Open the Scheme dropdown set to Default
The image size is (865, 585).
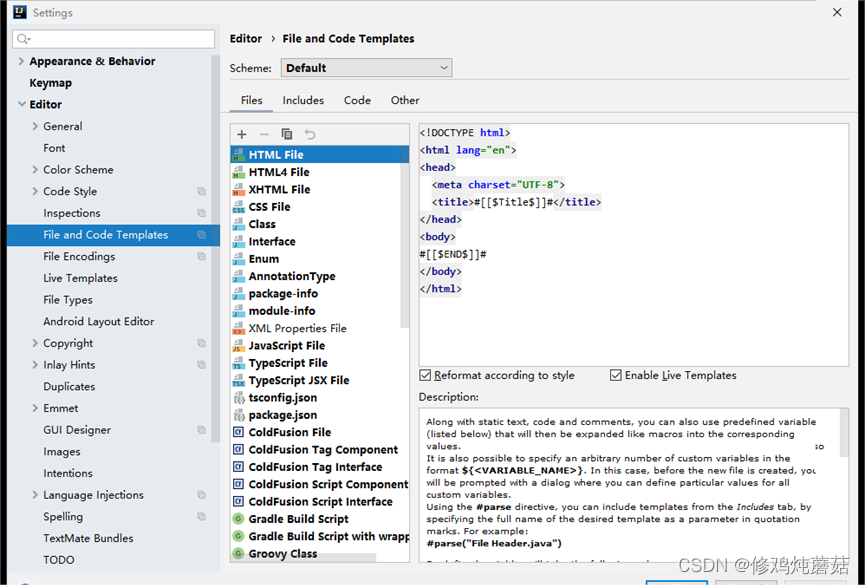pos(366,68)
